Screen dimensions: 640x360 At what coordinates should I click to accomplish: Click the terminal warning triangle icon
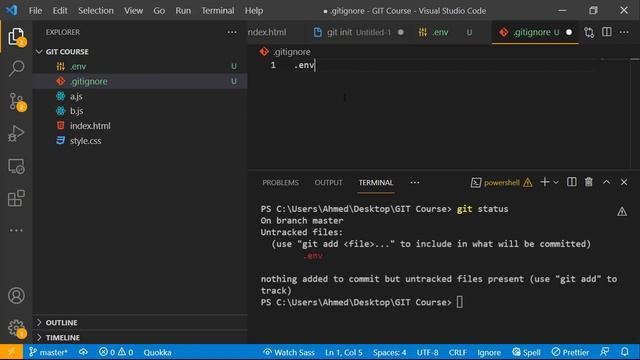tap(622, 211)
